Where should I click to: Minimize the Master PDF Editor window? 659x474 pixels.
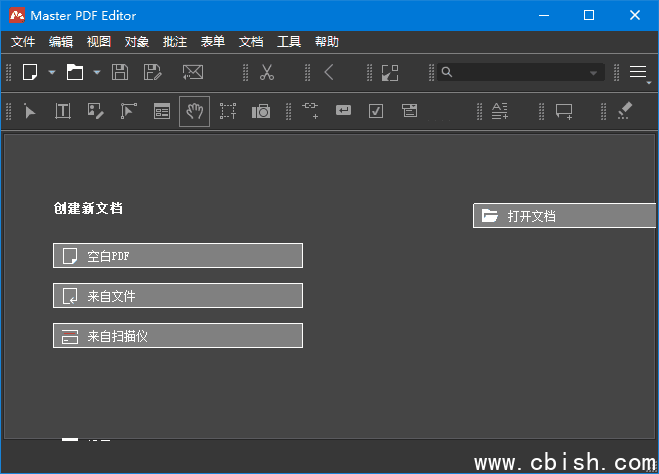(544, 16)
